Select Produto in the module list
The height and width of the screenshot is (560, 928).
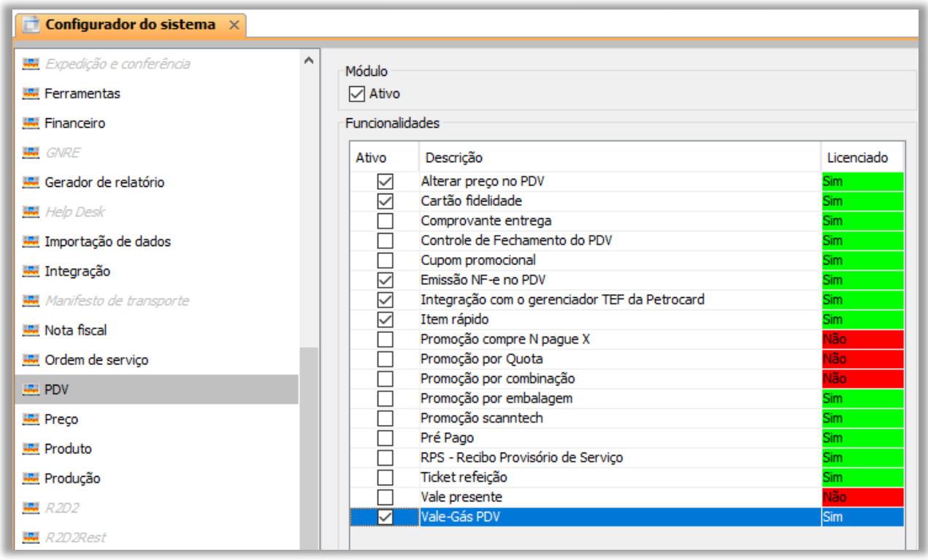[x=68, y=448]
